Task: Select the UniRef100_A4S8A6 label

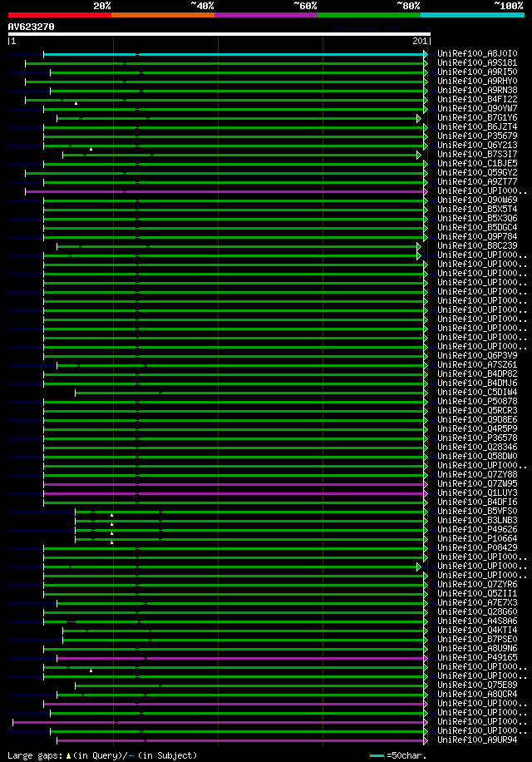Action: click(477, 621)
